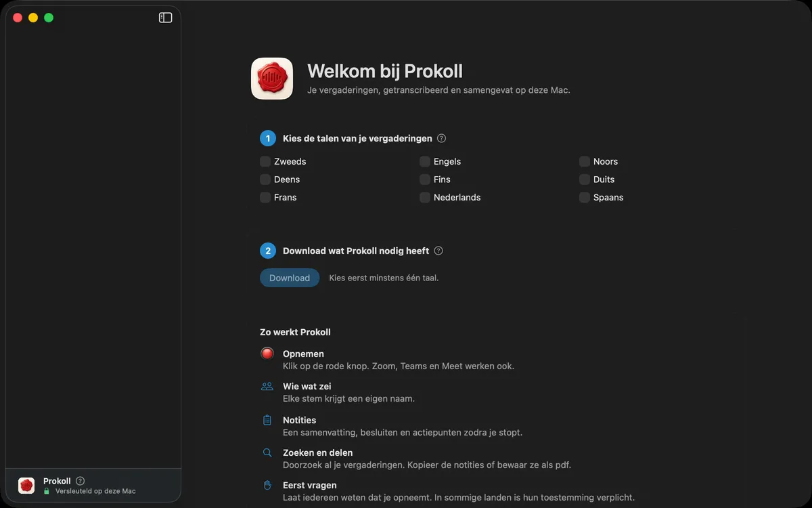Tick the Nederlands language checkbox
Screen dimensions: 812x508
point(425,197)
